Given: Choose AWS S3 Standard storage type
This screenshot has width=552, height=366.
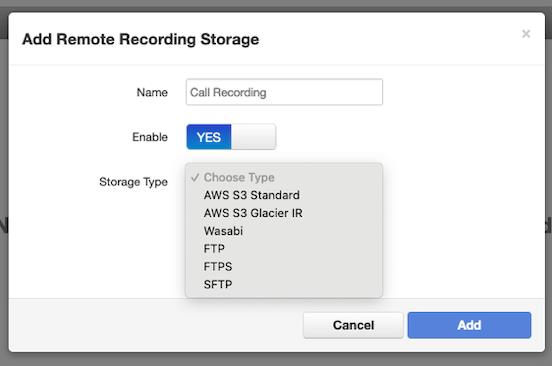Looking at the screenshot, I should pyautogui.click(x=284, y=195).
